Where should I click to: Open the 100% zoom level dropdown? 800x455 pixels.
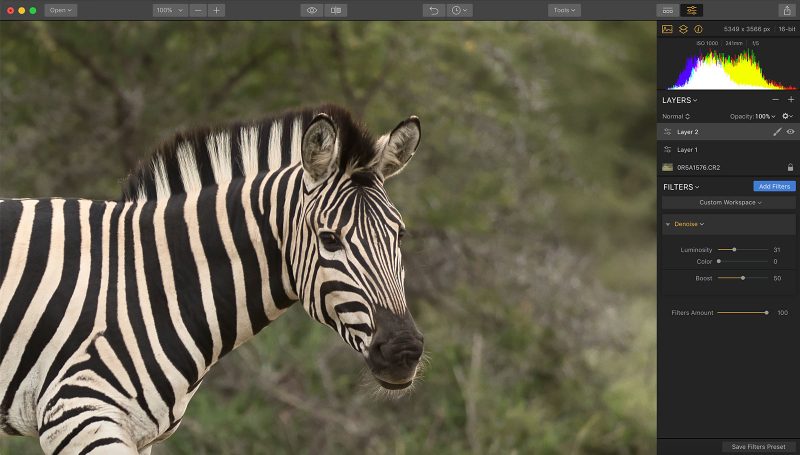click(x=170, y=10)
